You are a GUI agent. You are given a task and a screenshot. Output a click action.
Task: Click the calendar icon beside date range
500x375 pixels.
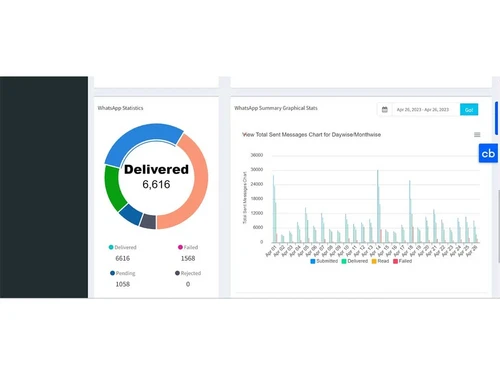(x=384, y=110)
